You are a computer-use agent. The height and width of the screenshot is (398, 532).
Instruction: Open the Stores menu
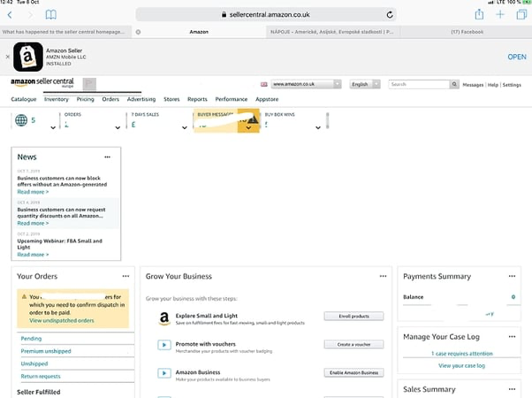171,99
